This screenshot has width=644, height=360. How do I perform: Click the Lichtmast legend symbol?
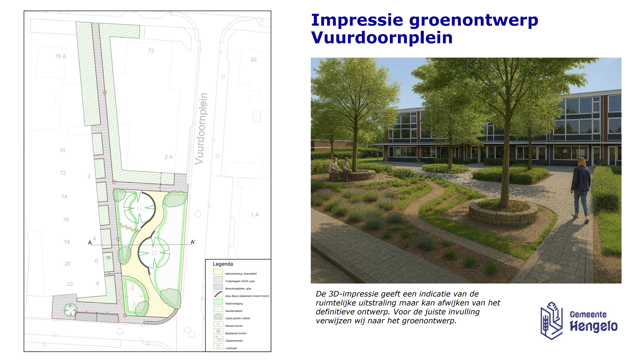218,346
